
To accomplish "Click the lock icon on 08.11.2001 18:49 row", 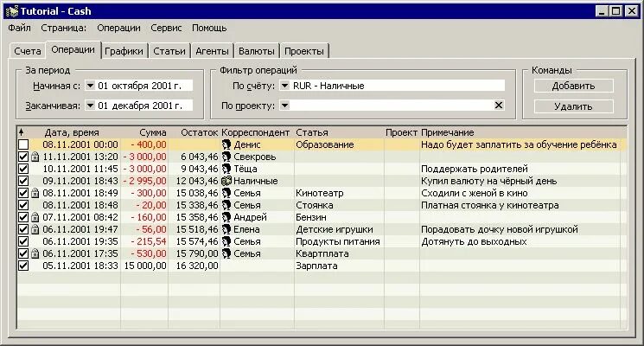I will pos(35,193).
